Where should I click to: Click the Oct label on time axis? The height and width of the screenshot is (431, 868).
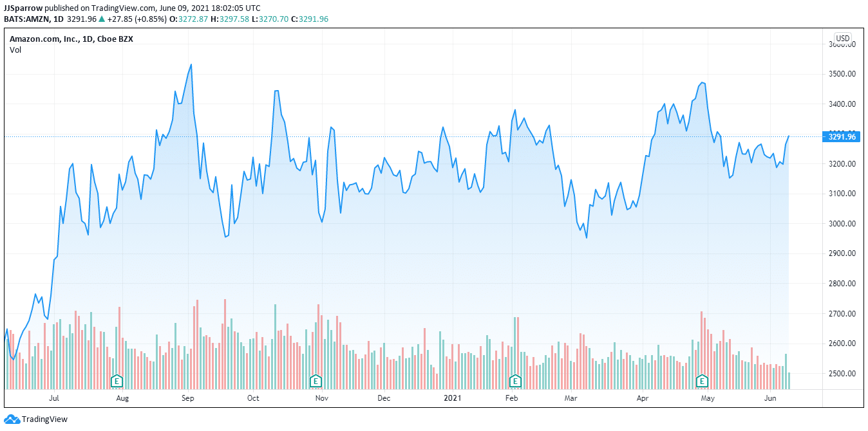(x=253, y=398)
